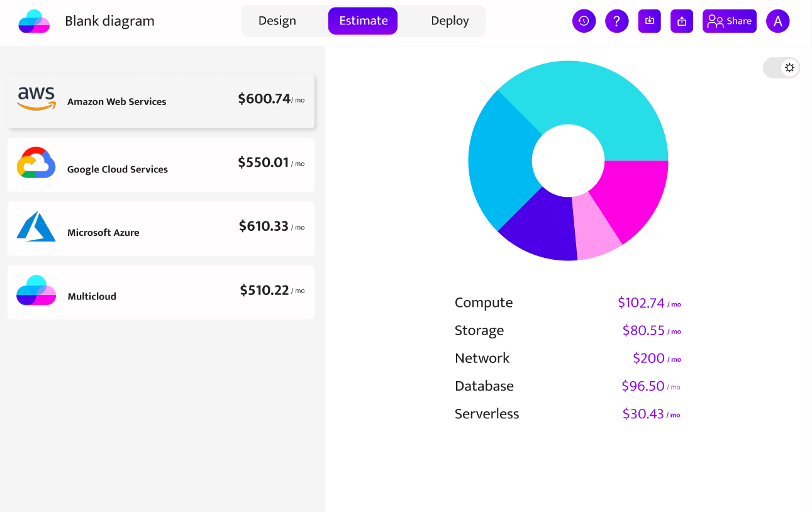Click the app logo beside Blank diagram
Screen dimensions: 812x512
tap(33, 20)
